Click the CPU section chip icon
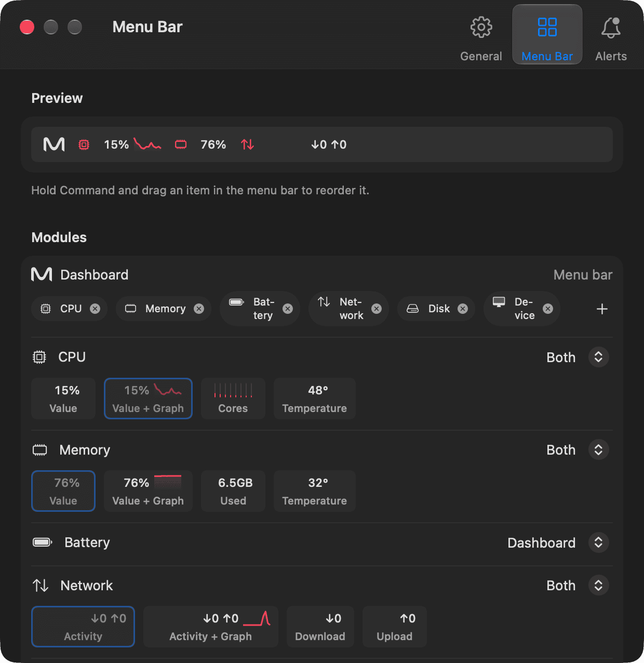The image size is (644, 663). (39, 357)
